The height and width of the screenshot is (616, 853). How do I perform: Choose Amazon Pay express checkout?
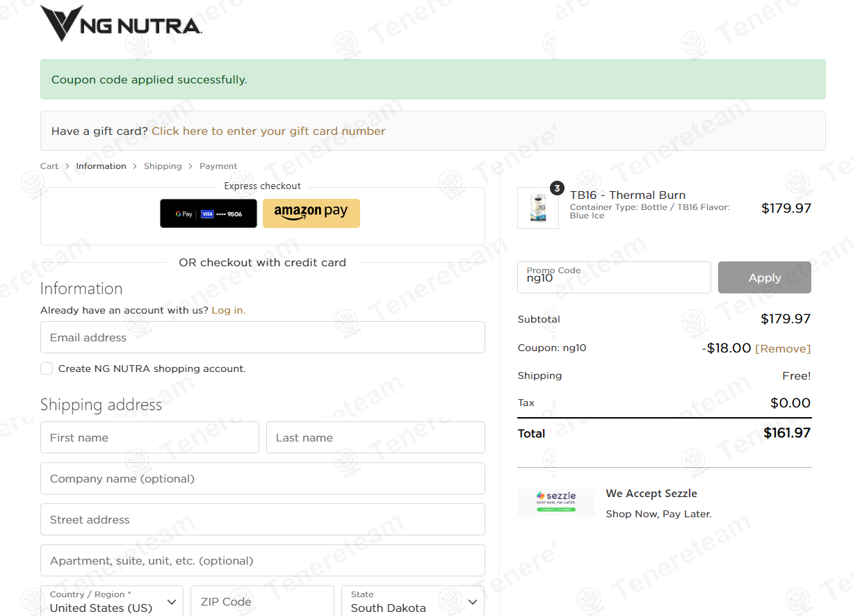pos(311,213)
